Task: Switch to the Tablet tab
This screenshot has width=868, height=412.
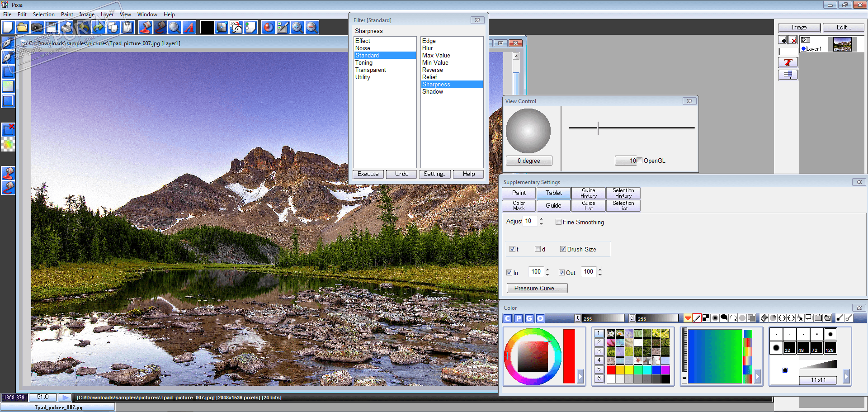Action: [553, 193]
